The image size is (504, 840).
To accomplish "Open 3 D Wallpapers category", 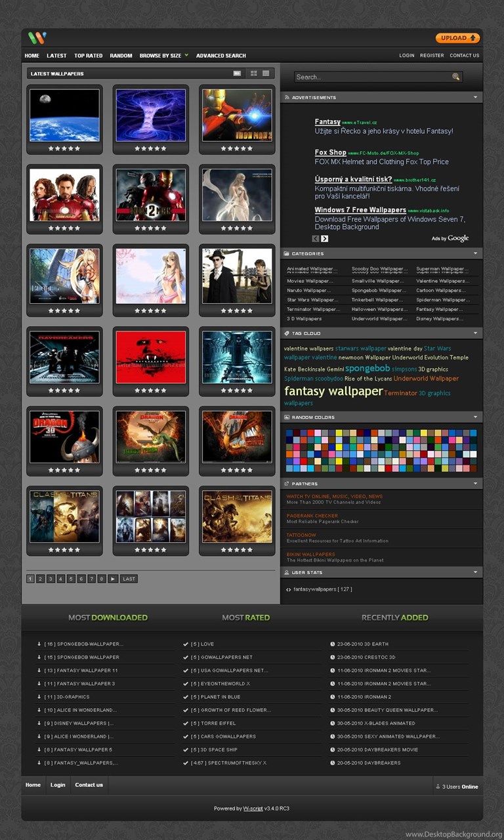I will pos(304,319).
